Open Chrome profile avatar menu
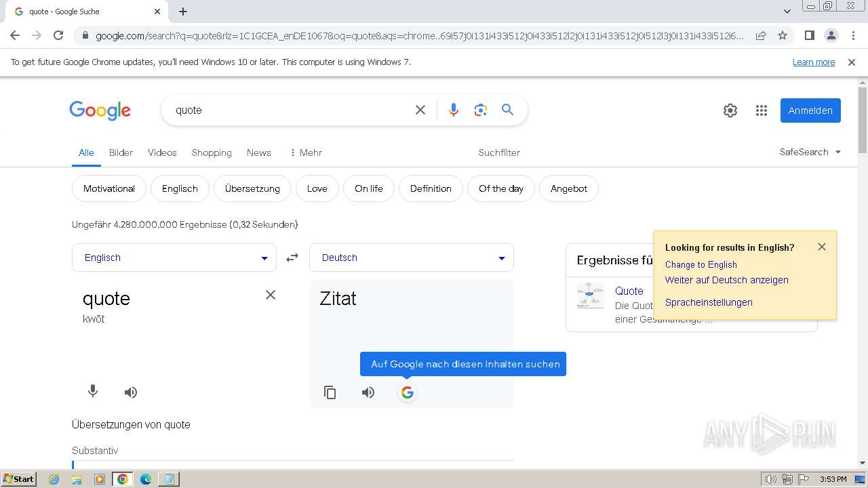This screenshot has height=488, width=868. point(831,35)
